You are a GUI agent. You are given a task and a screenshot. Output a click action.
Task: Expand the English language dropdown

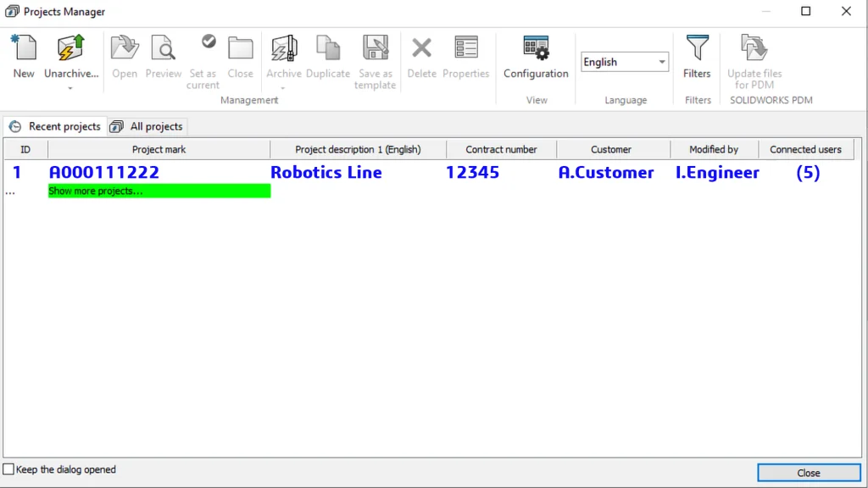[662, 62]
